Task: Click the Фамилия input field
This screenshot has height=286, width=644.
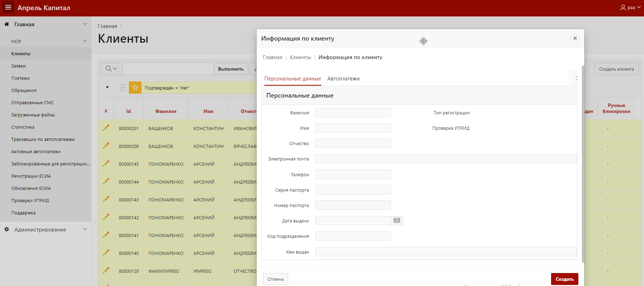Action: [x=353, y=113]
